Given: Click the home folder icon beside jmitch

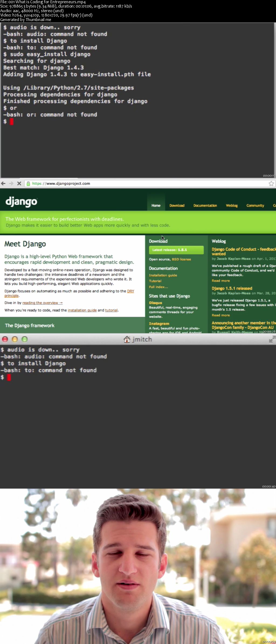Looking at the screenshot, I should [127, 339].
